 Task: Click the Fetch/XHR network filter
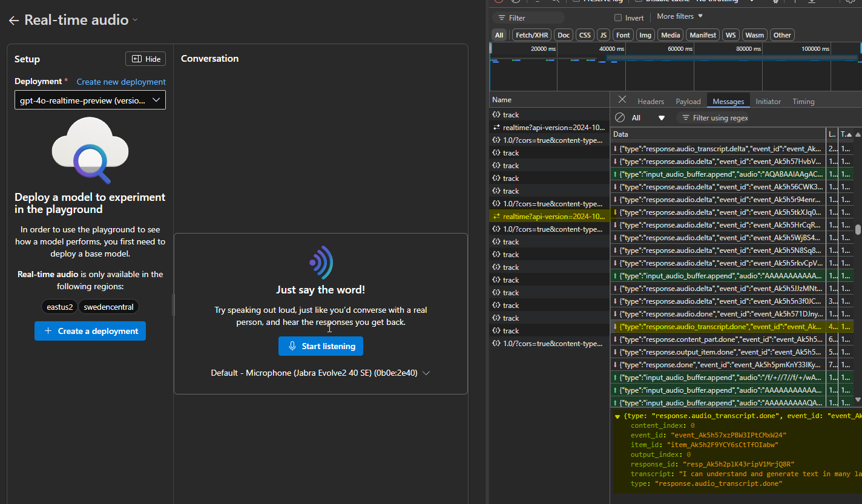pos(531,34)
